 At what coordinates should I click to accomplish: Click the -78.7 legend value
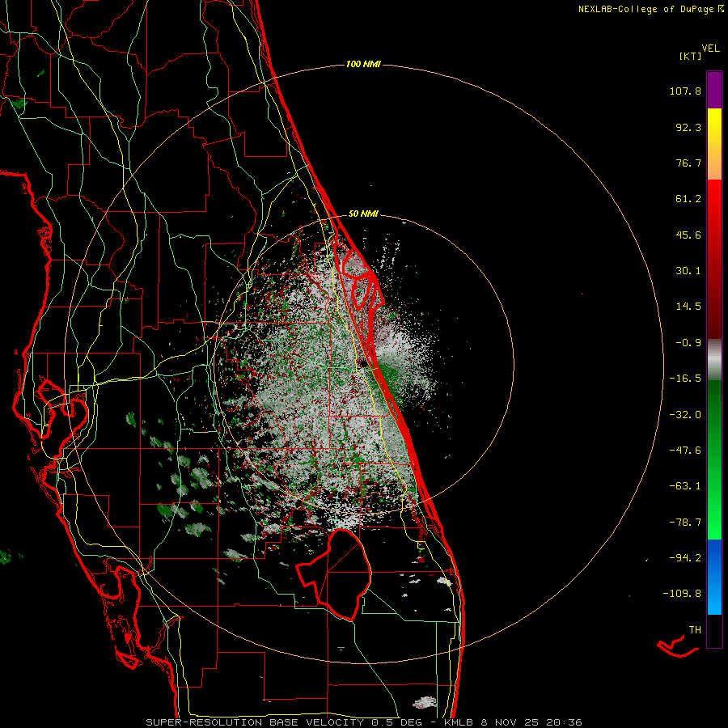[x=685, y=523]
